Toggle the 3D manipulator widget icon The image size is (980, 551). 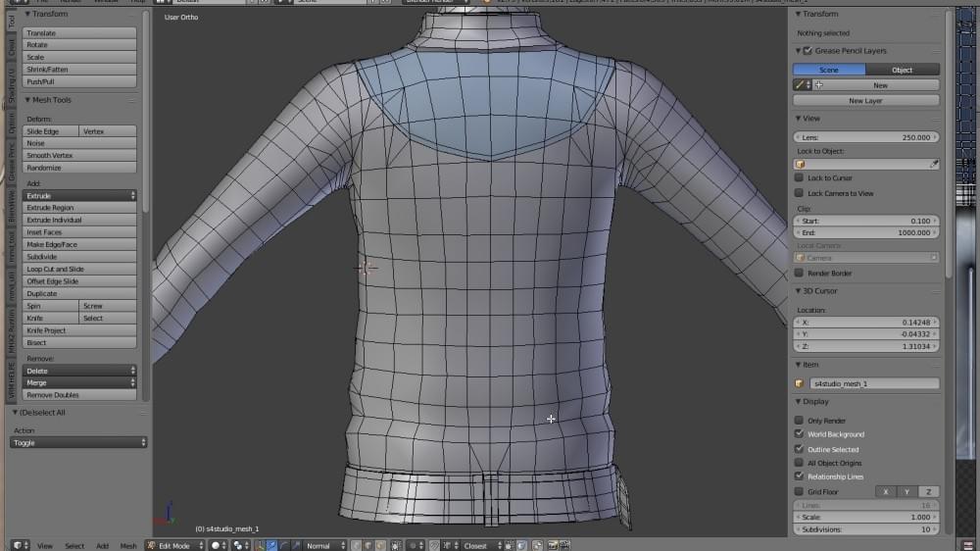[260, 545]
